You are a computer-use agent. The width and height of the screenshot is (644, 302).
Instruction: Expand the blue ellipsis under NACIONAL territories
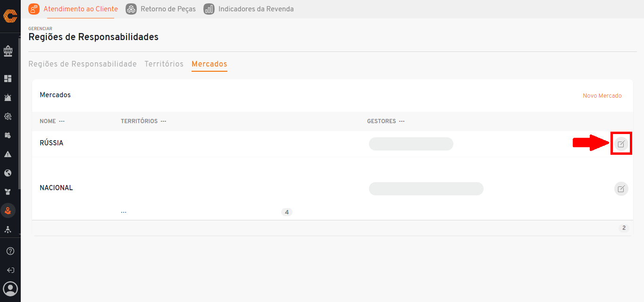[x=124, y=212]
